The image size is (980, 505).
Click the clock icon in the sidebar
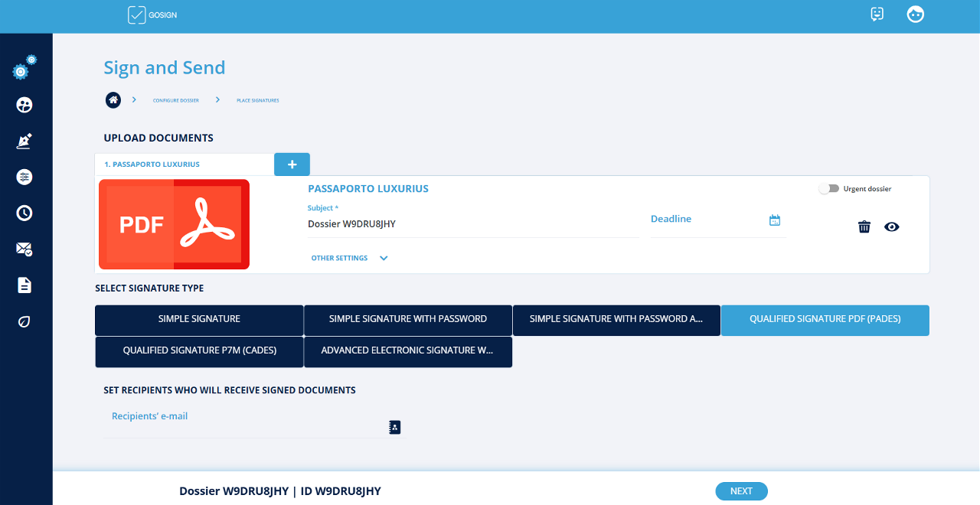24,213
